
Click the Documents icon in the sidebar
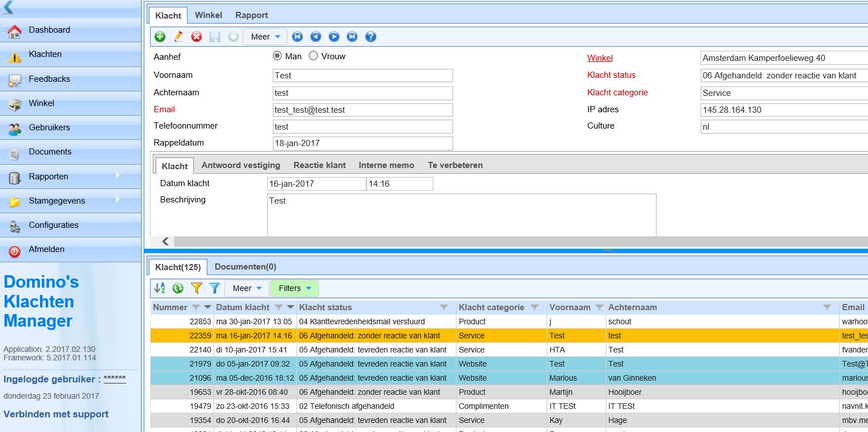15,153
